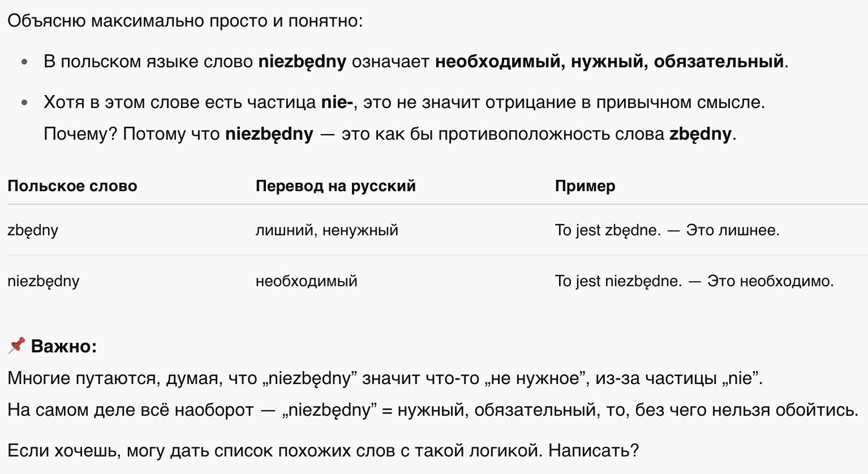Click the bold particle 'nie-' in second bullet
Screen dimensions: 868x474
[337, 102]
